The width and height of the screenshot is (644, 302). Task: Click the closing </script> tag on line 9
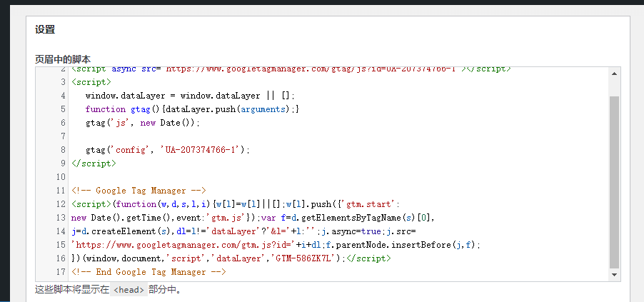(x=94, y=163)
